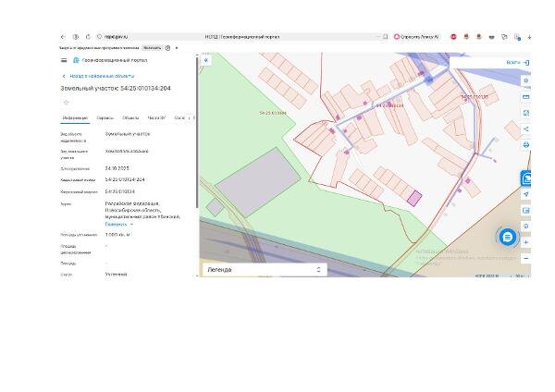
Task: Collapse the side panel with the double-arrow button
Action: (x=206, y=60)
